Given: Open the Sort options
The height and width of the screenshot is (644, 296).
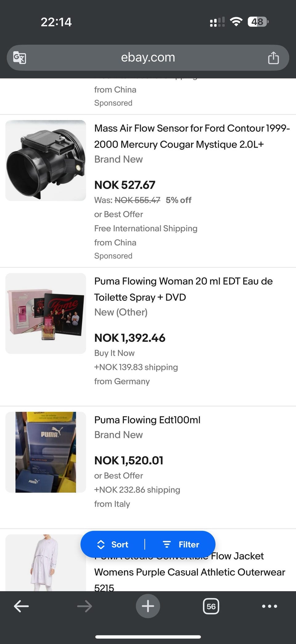Looking at the screenshot, I should pyautogui.click(x=113, y=544).
